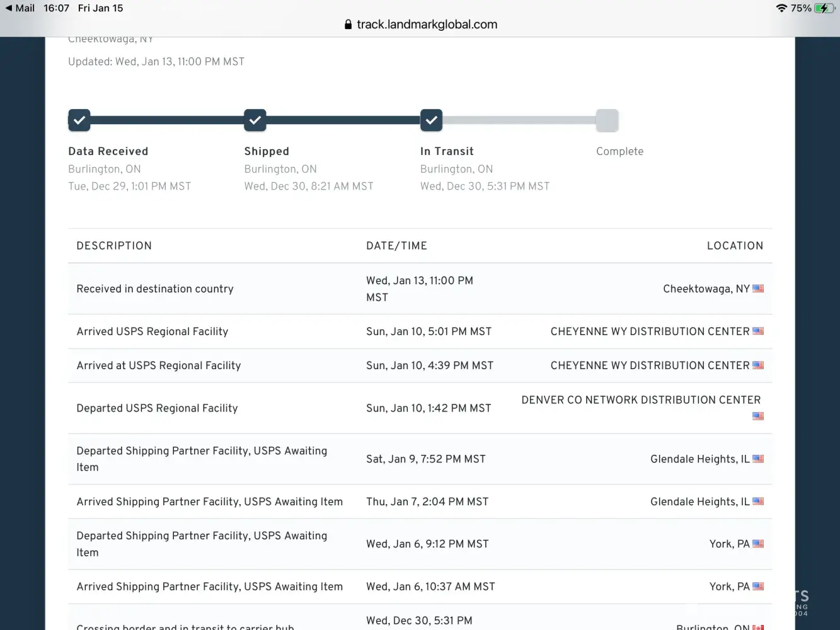The image size is (840, 630).
Task: Click the Data Received checkmark step
Action: point(79,120)
